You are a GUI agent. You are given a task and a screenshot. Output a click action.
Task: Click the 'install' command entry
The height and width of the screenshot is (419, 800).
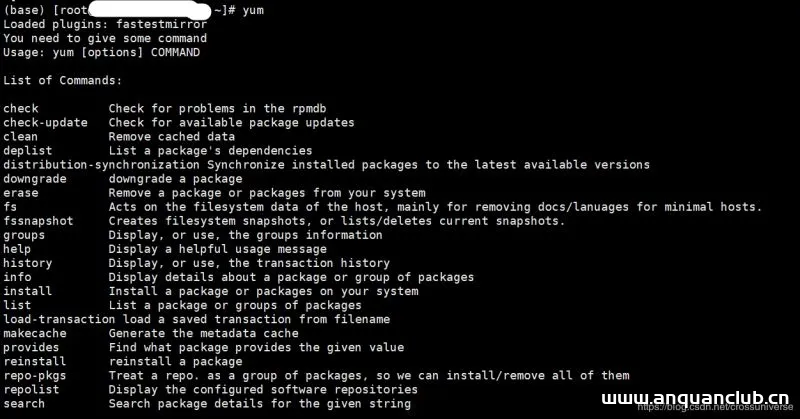(28, 291)
